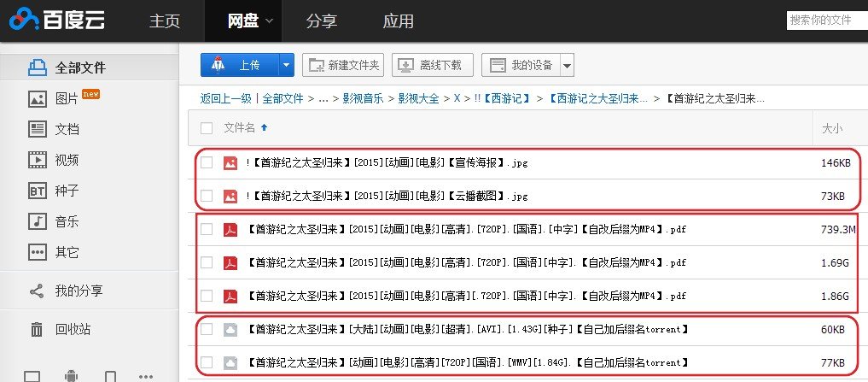This screenshot has height=382, width=868.
Task: Open the 文档 documents icon
Action: point(38,129)
